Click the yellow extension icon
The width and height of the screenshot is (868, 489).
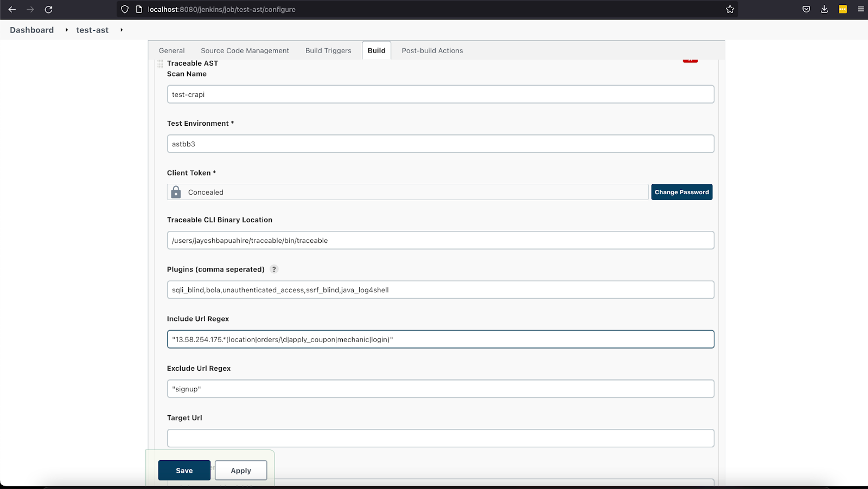tap(843, 9)
